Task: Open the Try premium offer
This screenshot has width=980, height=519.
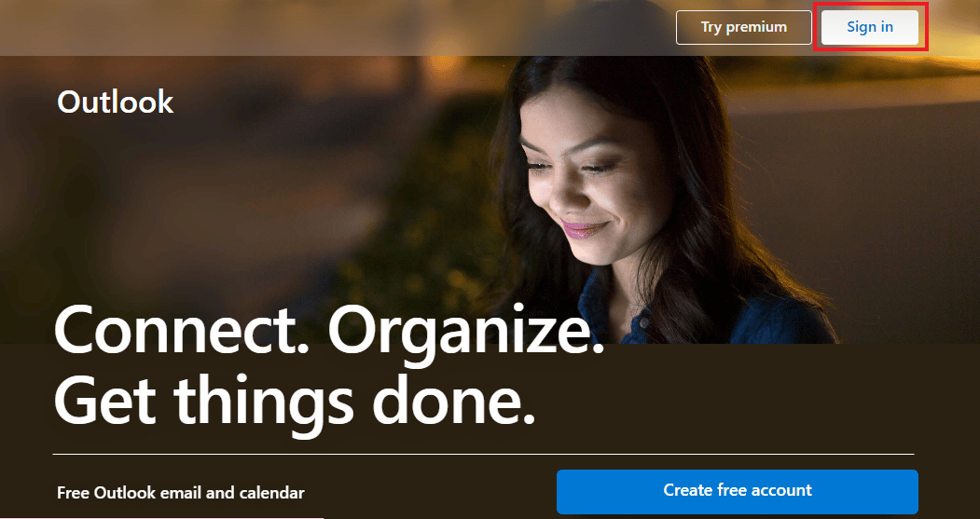Action: click(744, 27)
